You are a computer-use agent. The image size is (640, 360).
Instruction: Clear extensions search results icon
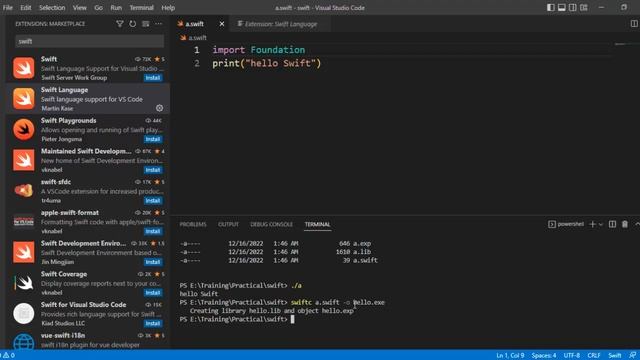146,24
